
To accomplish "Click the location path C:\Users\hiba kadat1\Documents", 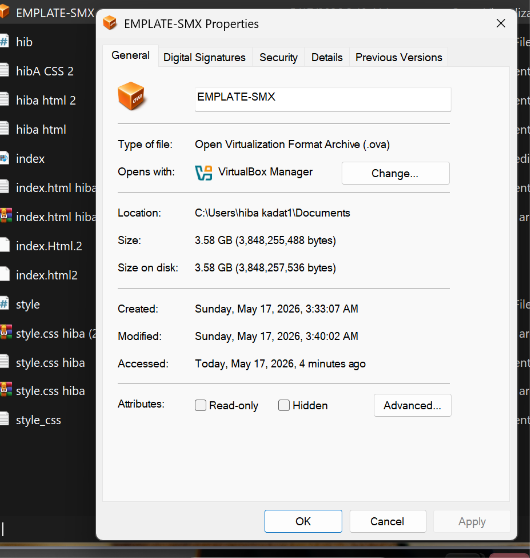I will (x=272, y=213).
